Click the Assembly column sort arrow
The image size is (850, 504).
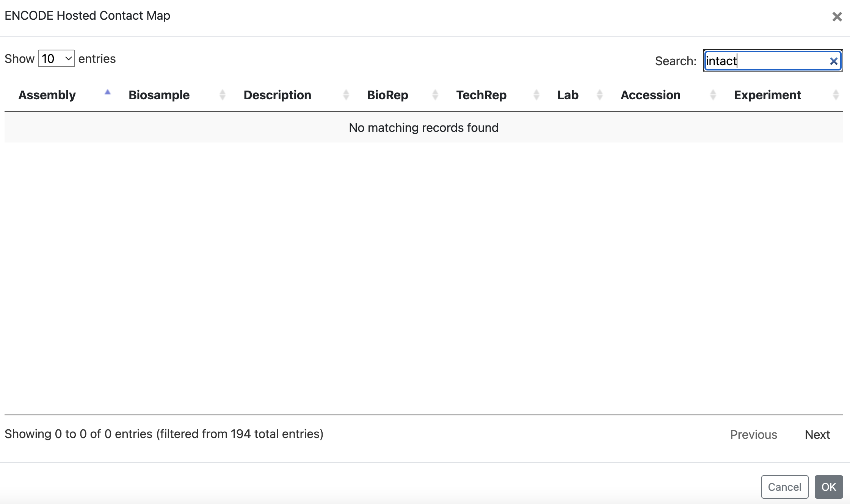click(x=108, y=92)
